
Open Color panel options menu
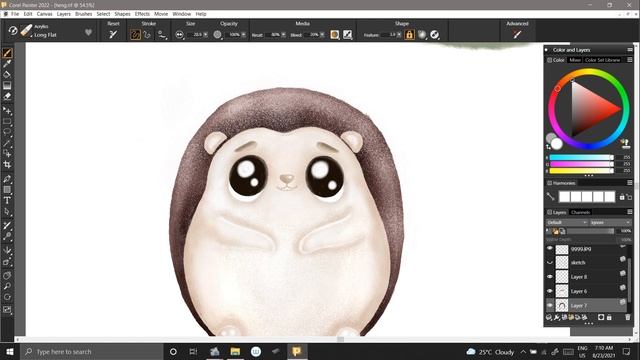pyautogui.click(x=630, y=60)
